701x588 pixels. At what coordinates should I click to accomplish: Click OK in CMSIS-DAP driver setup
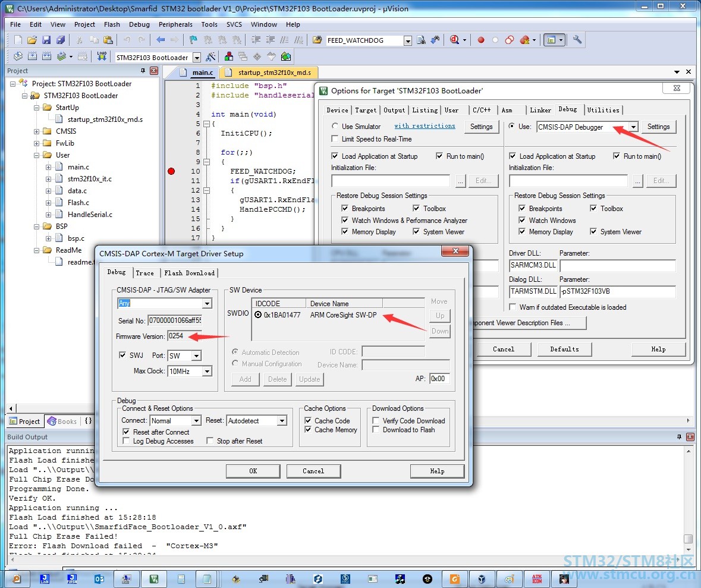(253, 471)
